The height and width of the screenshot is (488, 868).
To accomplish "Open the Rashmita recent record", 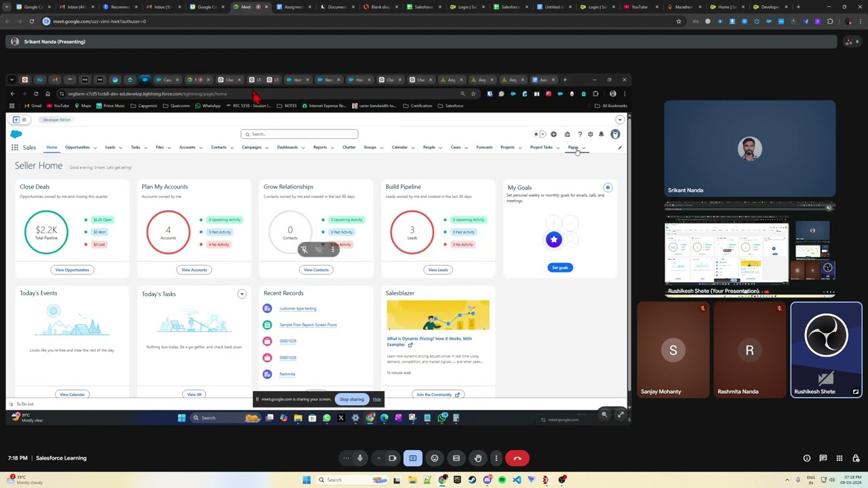I will (287, 374).
